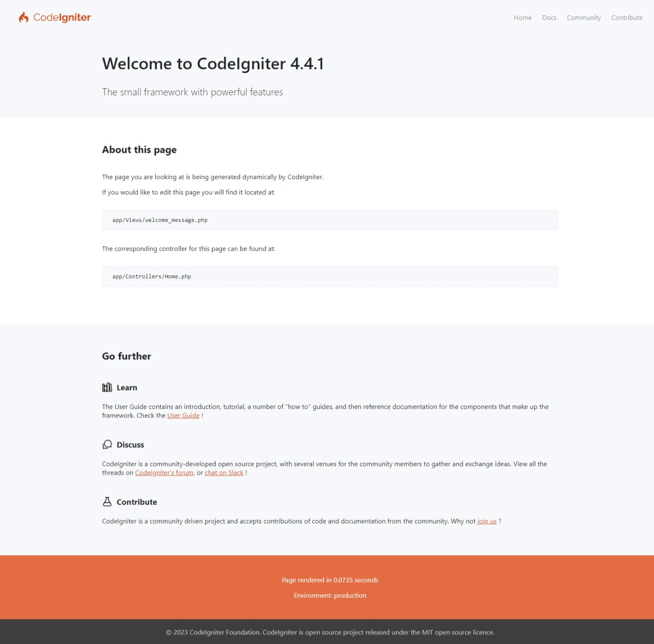Image resolution: width=654 pixels, height=644 pixels.
Task: Click the CodeIgniter flame logo
Action: [x=24, y=17]
